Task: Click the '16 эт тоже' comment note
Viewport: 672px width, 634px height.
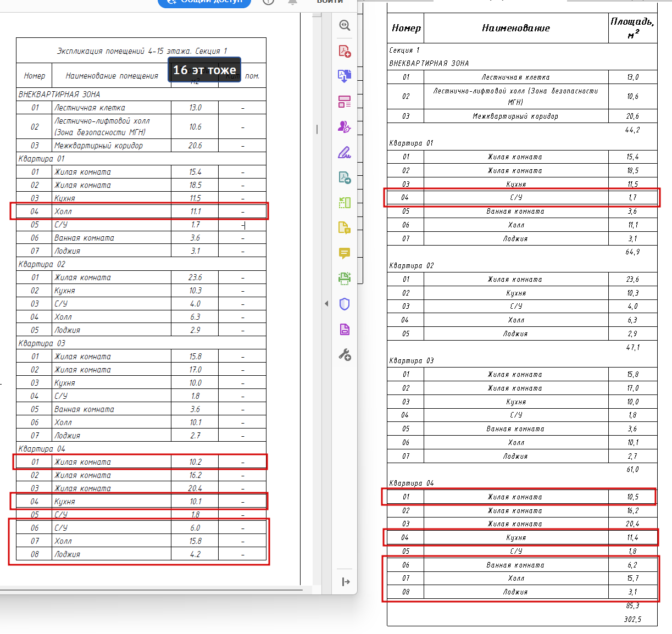Action: 204,70
